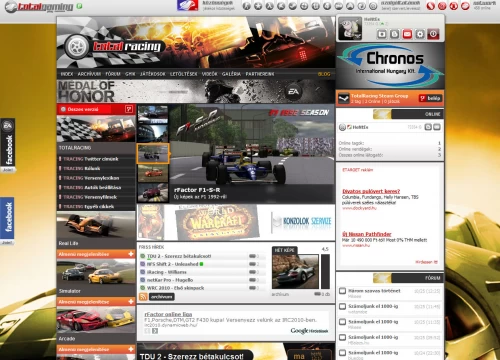Click the dark red power logout icon
This screenshot has height=360, width=500.
click(433, 34)
